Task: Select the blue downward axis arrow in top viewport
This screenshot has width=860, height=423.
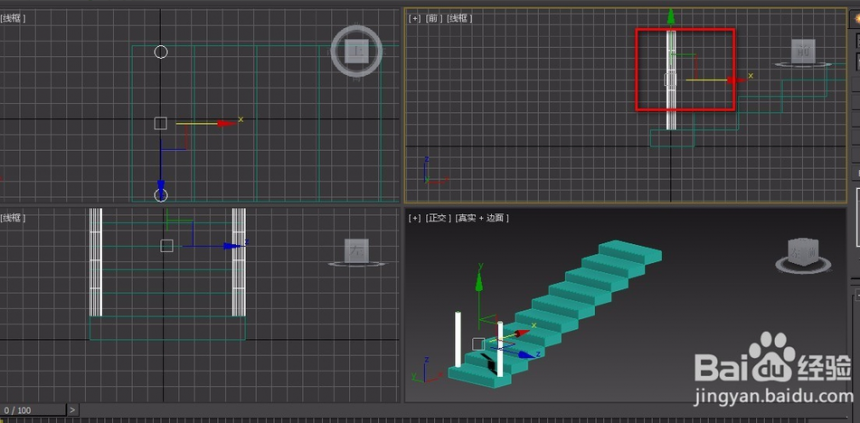Action: point(161,187)
